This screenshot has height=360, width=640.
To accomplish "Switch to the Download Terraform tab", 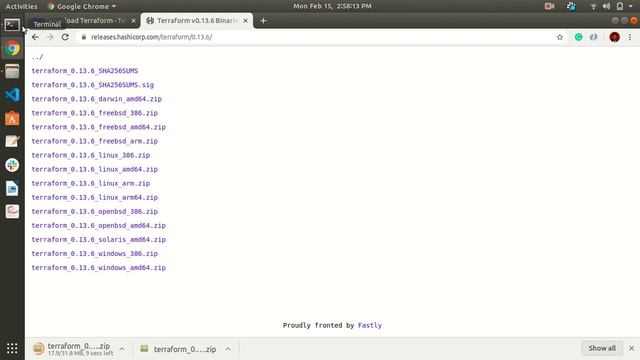I will tap(84, 20).
